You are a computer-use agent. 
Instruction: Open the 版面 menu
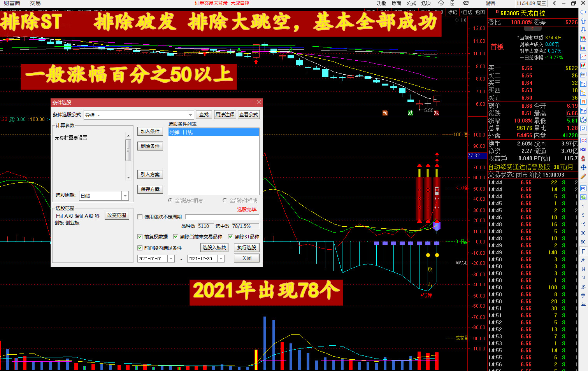(x=397, y=3)
